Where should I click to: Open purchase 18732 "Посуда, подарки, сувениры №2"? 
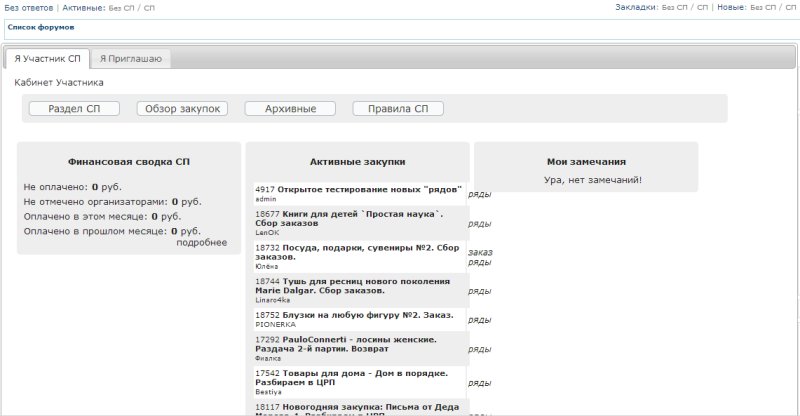[x=370, y=247]
